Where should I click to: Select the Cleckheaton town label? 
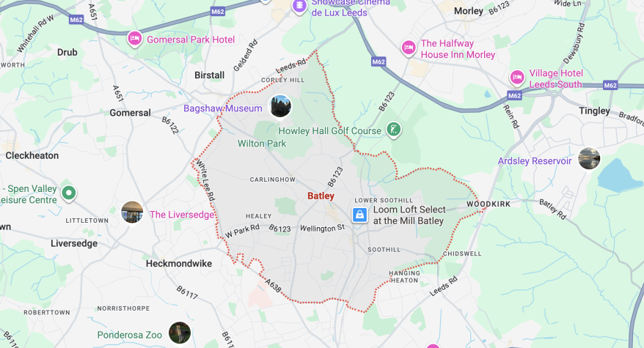pyautogui.click(x=32, y=155)
